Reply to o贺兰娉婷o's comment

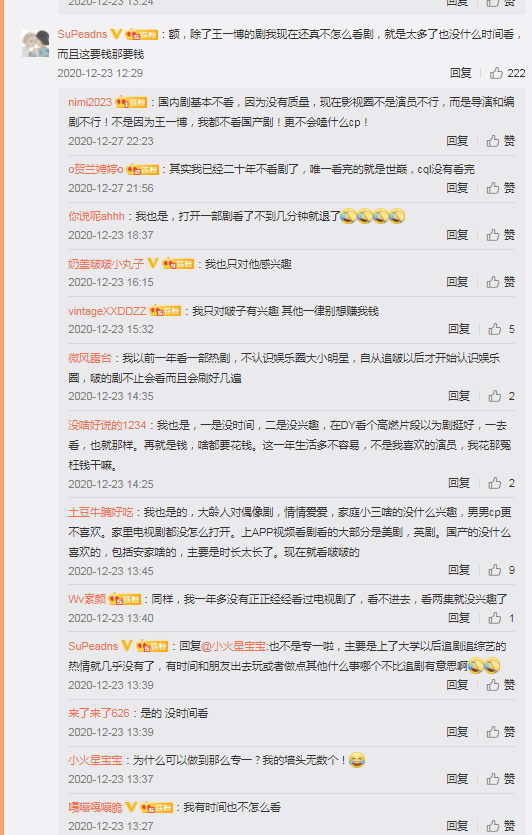pyautogui.click(x=457, y=188)
